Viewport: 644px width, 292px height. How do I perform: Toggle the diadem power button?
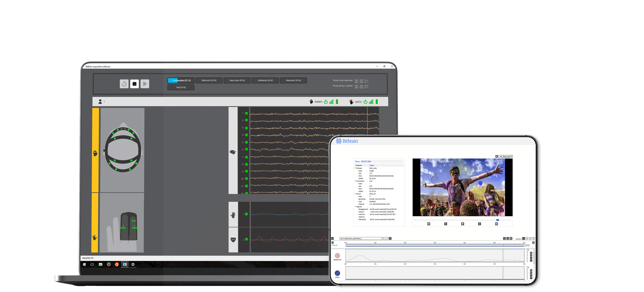point(326,102)
